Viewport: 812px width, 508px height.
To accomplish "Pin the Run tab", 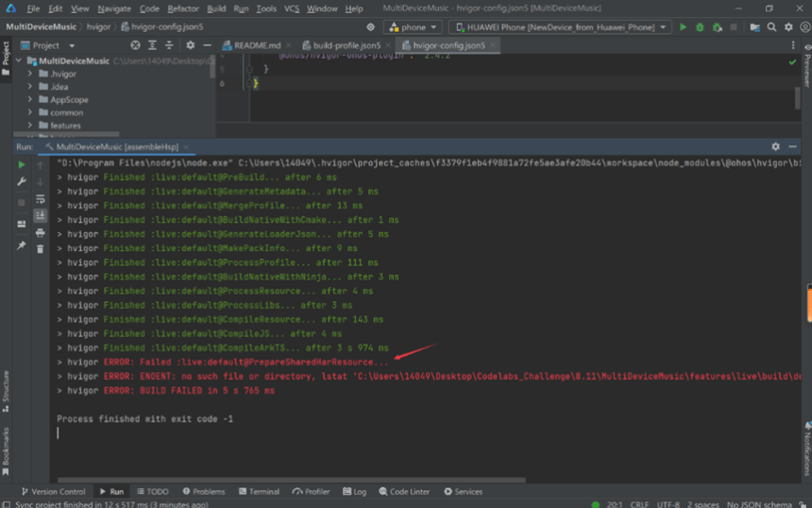I will point(21,245).
